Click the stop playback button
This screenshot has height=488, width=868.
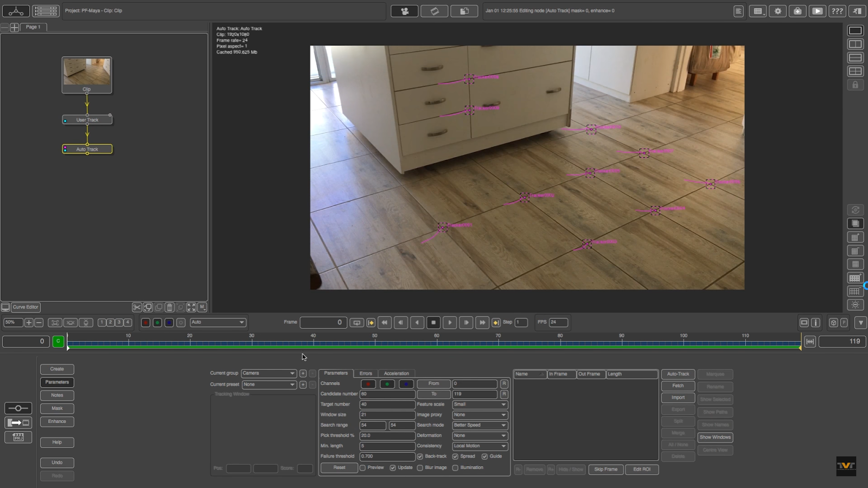point(433,323)
